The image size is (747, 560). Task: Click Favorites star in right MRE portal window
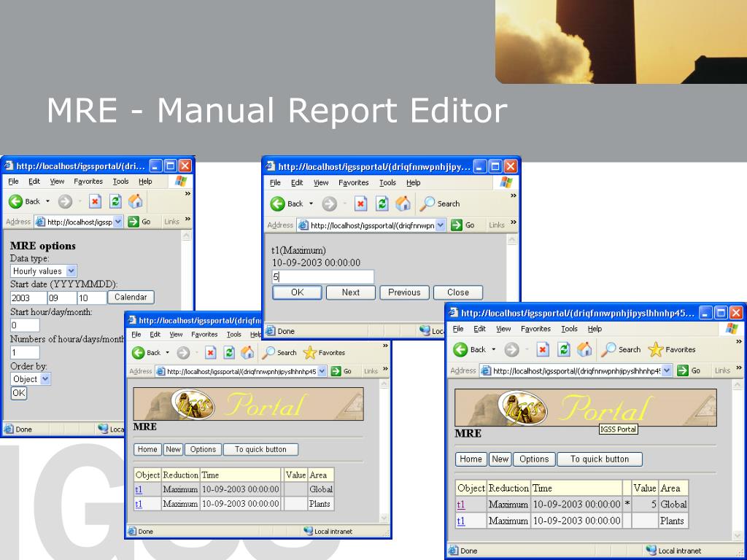[656, 349]
